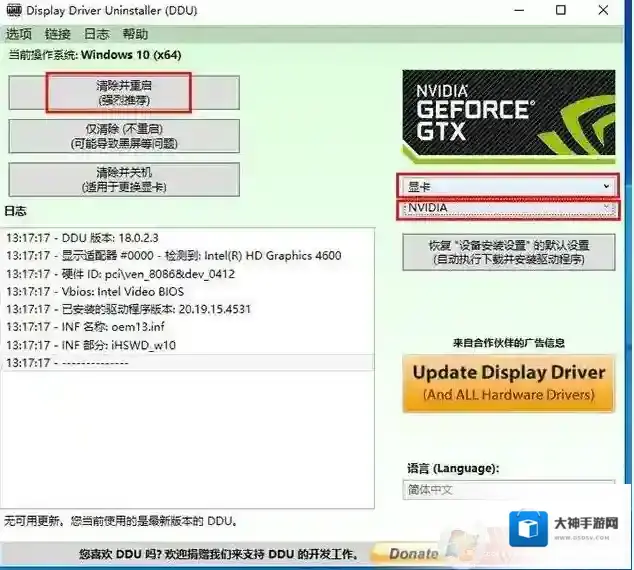Expand the 显卡 device type dropdown

pyautogui.click(x=508, y=186)
